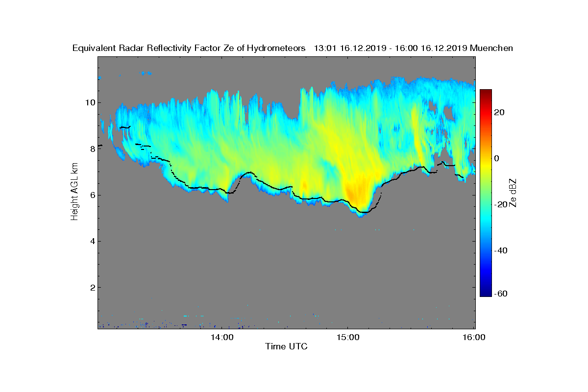Click the dark red top of colorbar
This screenshot has height=392, width=588.
[x=486, y=92]
